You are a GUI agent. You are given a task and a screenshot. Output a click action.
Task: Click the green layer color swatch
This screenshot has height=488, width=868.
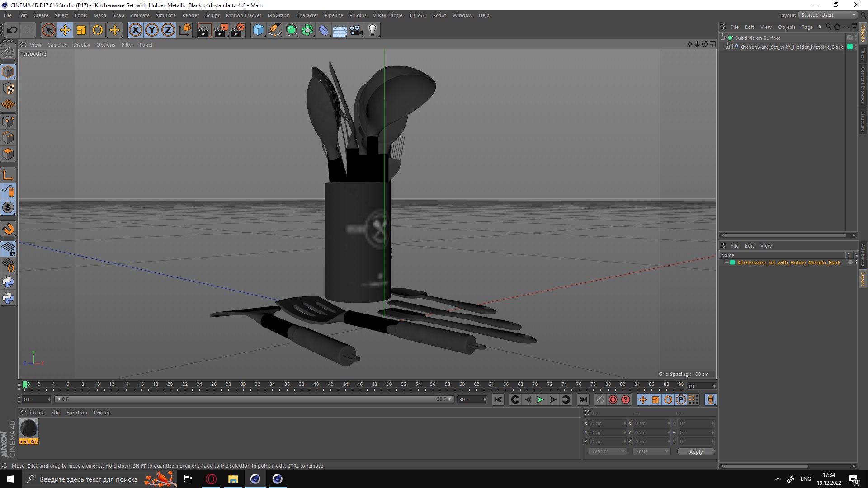pos(732,263)
